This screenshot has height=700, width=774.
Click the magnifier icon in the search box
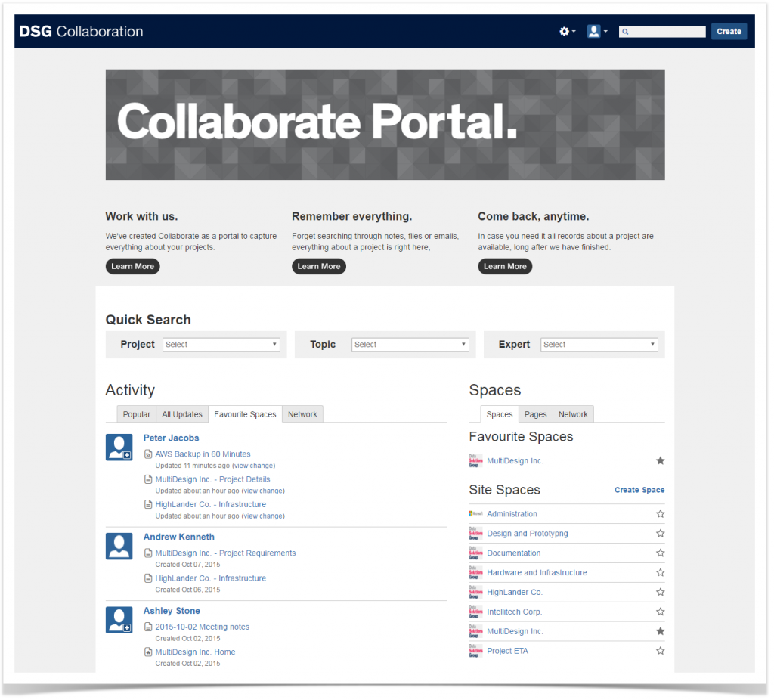pos(624,31)
